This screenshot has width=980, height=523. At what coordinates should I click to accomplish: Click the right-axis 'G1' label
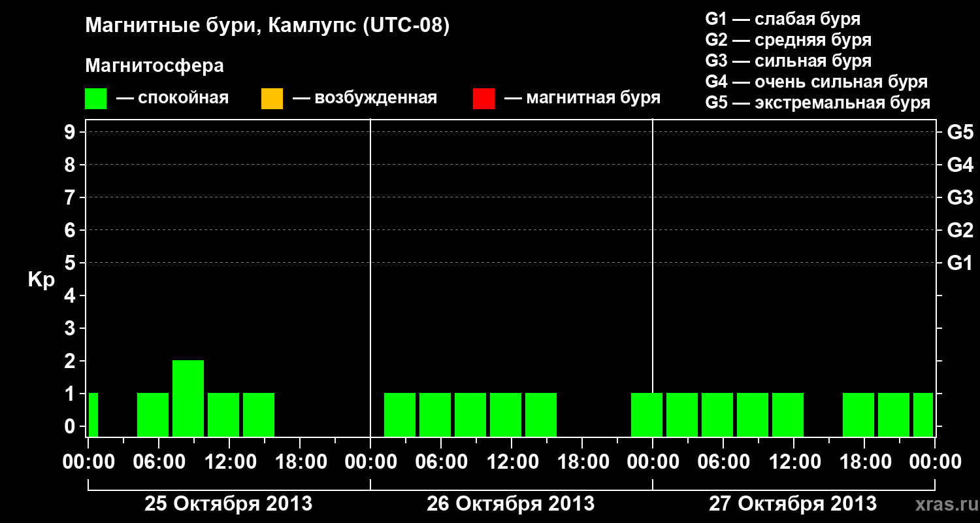click(960, 263)
